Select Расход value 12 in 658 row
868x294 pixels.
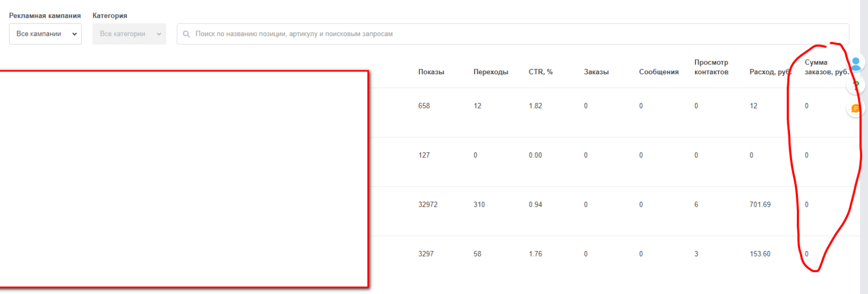point(754,106)
